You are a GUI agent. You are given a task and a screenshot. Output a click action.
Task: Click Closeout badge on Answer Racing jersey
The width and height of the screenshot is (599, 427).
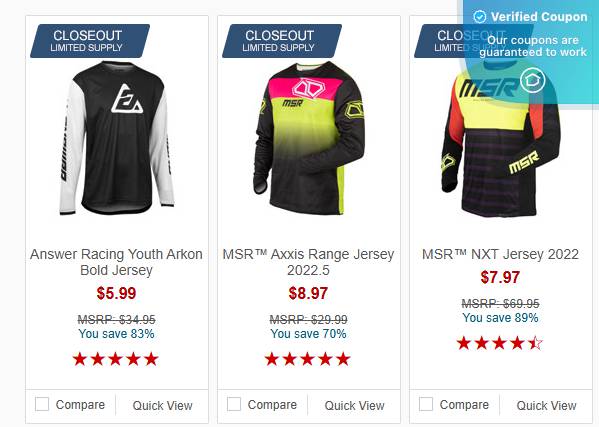click(90, 41)
